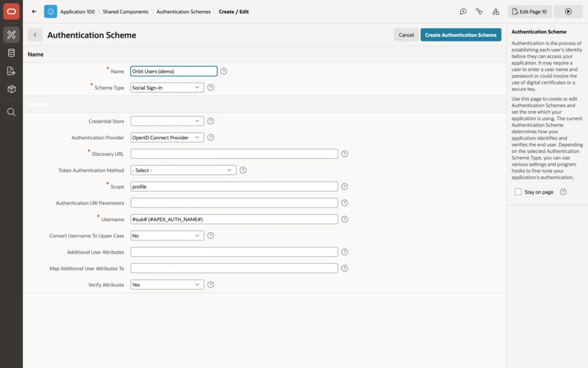This screenshot has height=368, width=588.
Task: Show help for Credential Store
Action: [211, 121]
